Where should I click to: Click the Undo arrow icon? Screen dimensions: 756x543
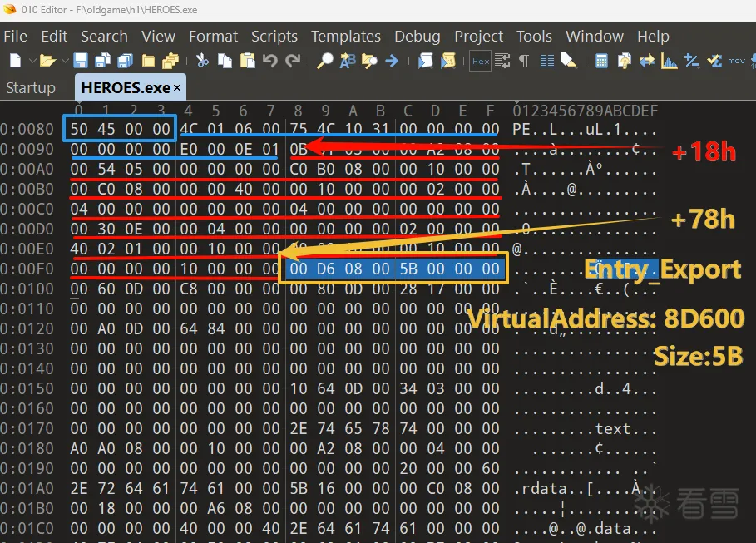(269, 61)
